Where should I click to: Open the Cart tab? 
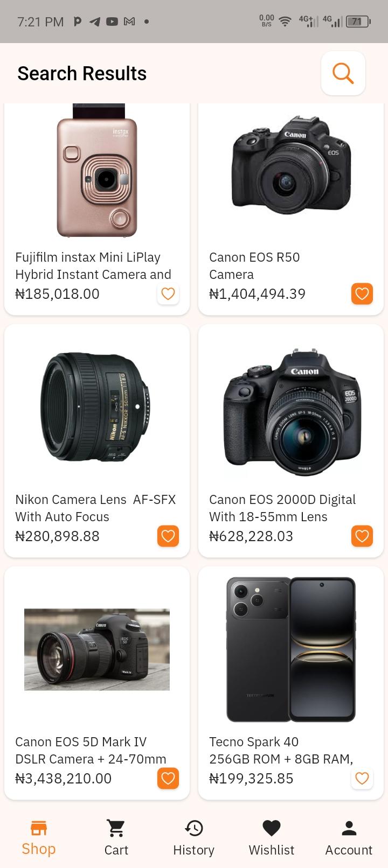point(116,838)
